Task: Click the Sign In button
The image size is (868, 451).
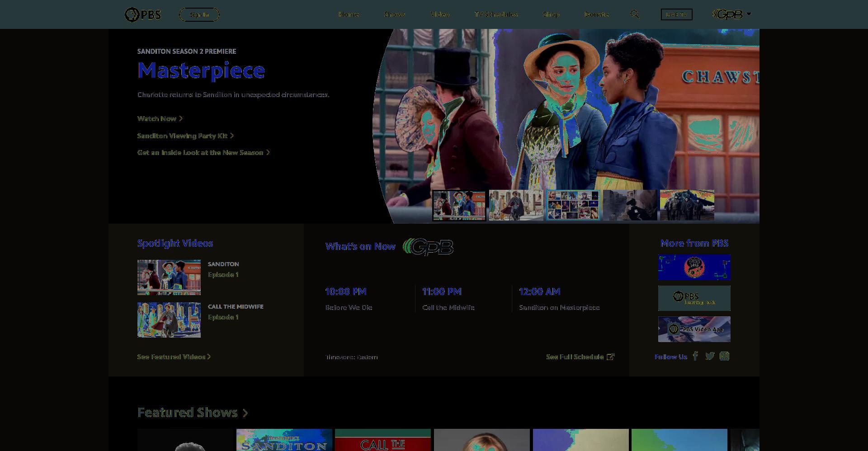Action: tap(199, 14)
